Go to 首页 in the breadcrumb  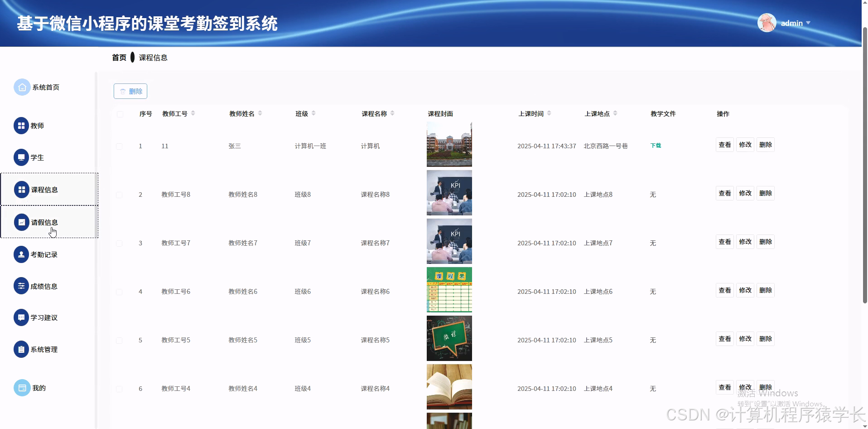(118, 57)
